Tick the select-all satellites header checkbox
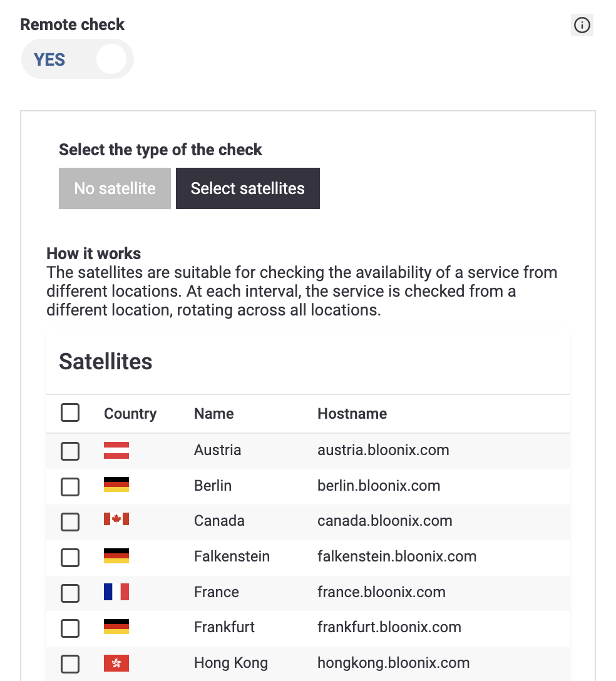 tap(70, 412)
